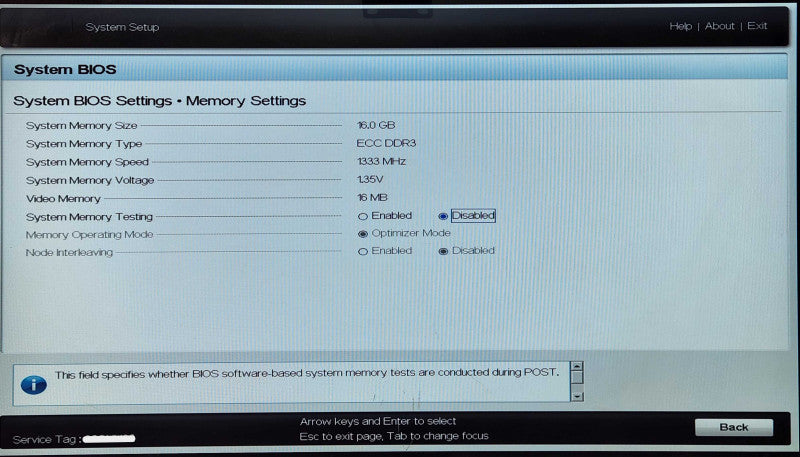Click the Service Tag label
The image size is (800, 457).
pyautogui.click(x=47, y=439)
